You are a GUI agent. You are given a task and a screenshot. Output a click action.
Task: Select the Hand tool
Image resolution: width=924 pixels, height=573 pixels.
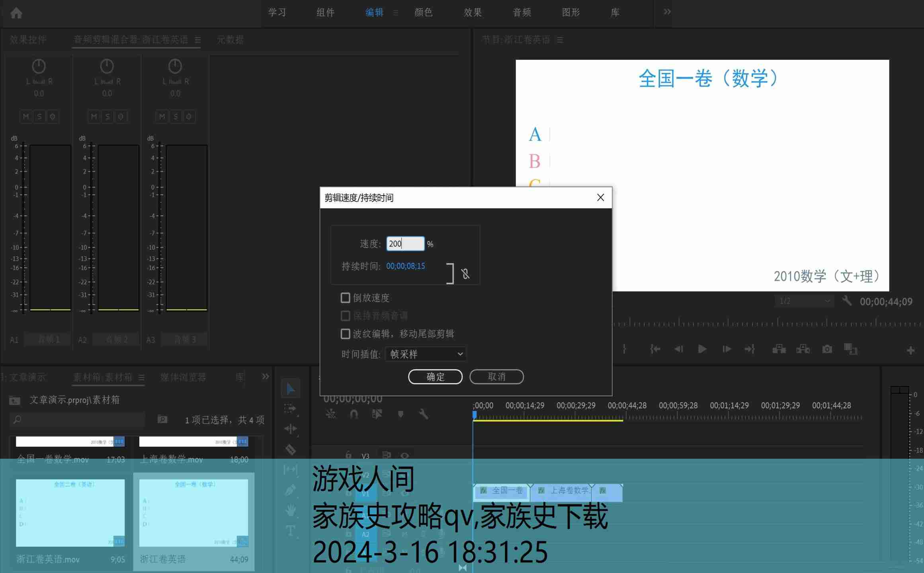291,510
